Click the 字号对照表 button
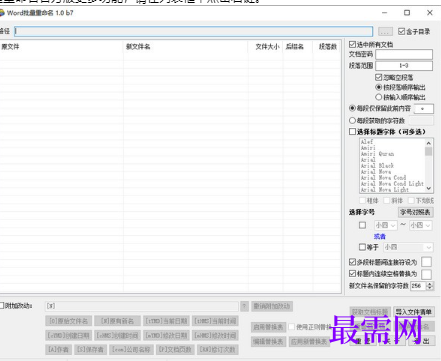Image resolution: width=441 pixels, height=361 pixels. tap(415, 212)
